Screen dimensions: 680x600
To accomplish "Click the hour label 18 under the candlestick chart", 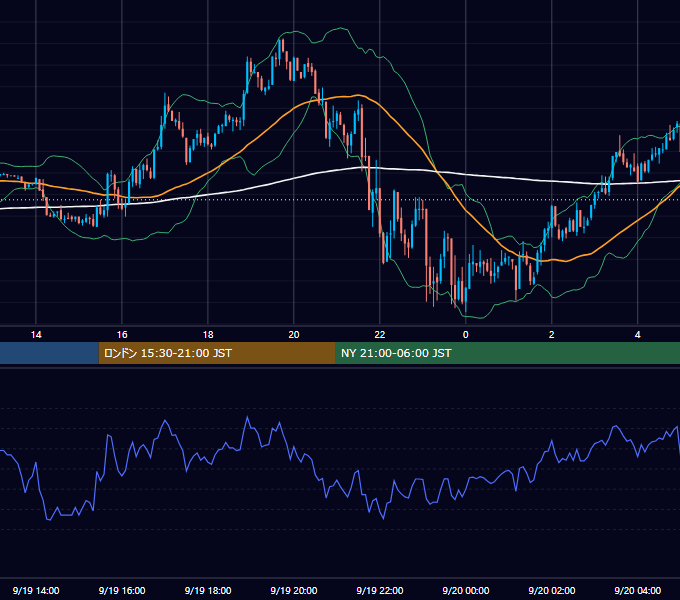I will point(208,335).
